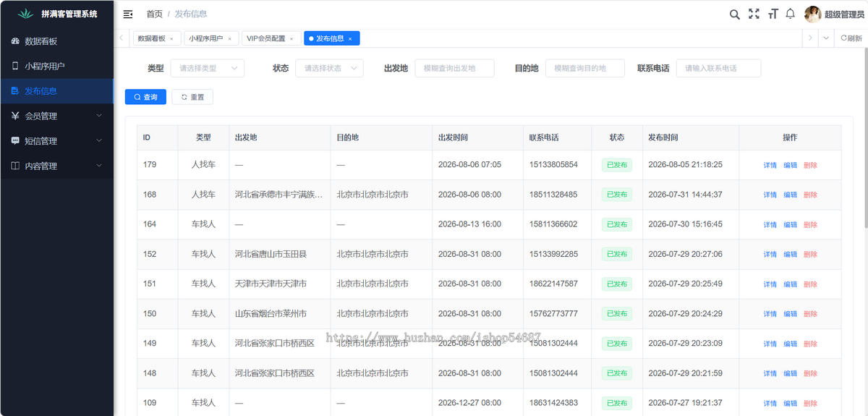Image resolution: width=868 pixels, height=416 pixels.
Task: Open 详情 for row ID 179
Action: point(770,165)
